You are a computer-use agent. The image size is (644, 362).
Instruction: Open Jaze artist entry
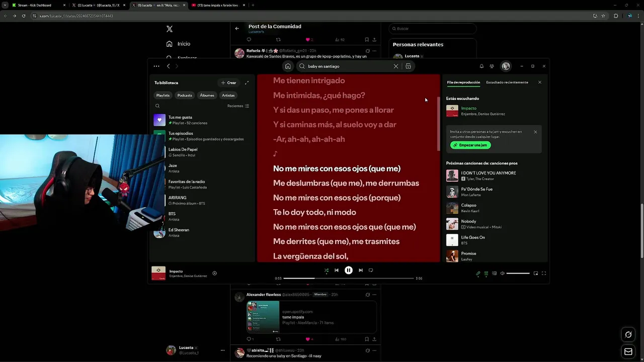point(202,168)
